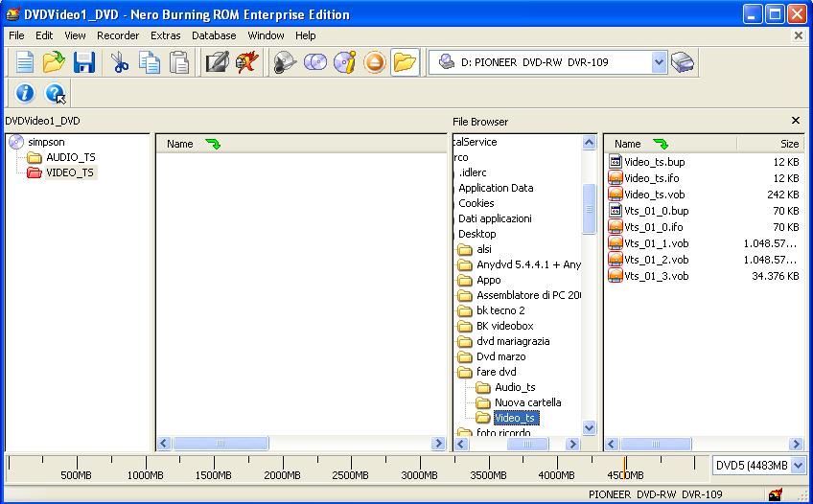
Task: Select Appo folder
Action: [488, 280]
